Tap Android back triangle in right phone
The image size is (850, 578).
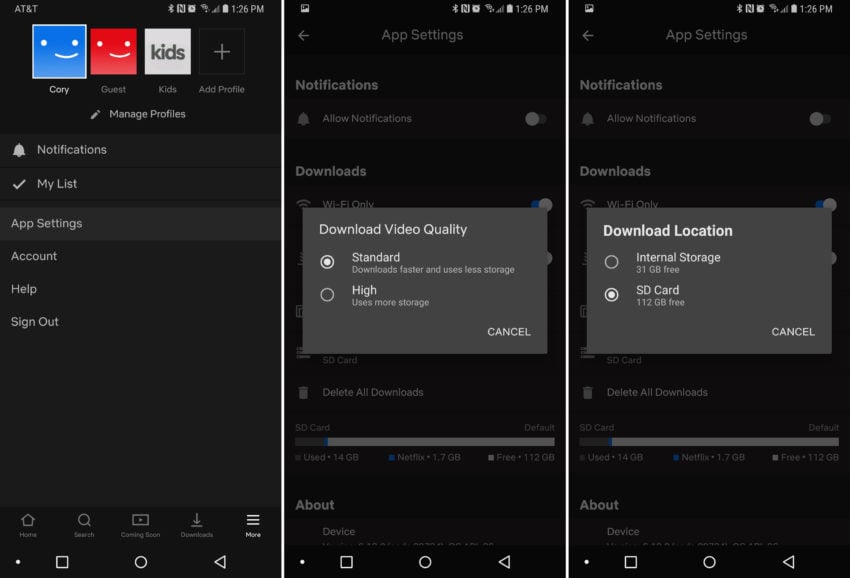click(x=788, y=562)
